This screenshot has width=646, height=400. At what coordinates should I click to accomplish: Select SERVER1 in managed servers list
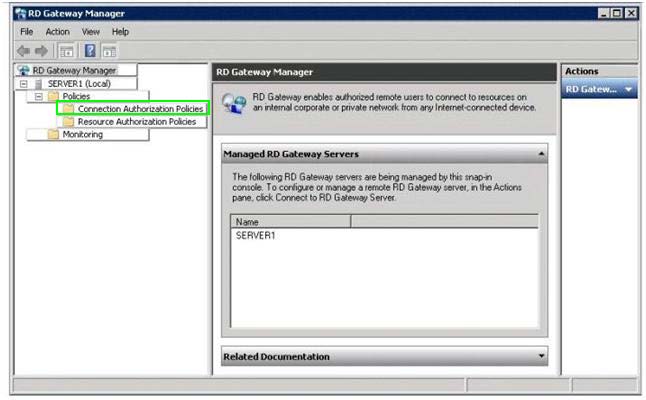(x=255, y=236)
